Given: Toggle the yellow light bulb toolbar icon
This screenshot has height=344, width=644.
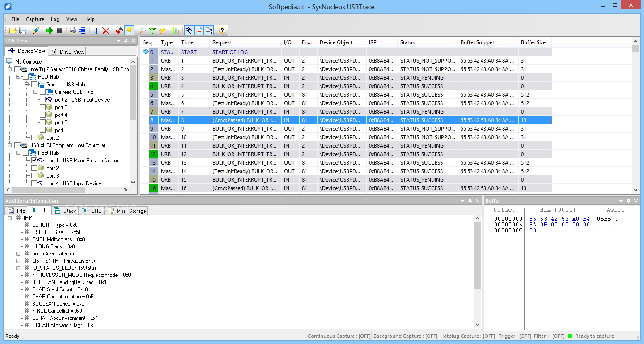Looking at the screenshot, I should pos(129,30).
